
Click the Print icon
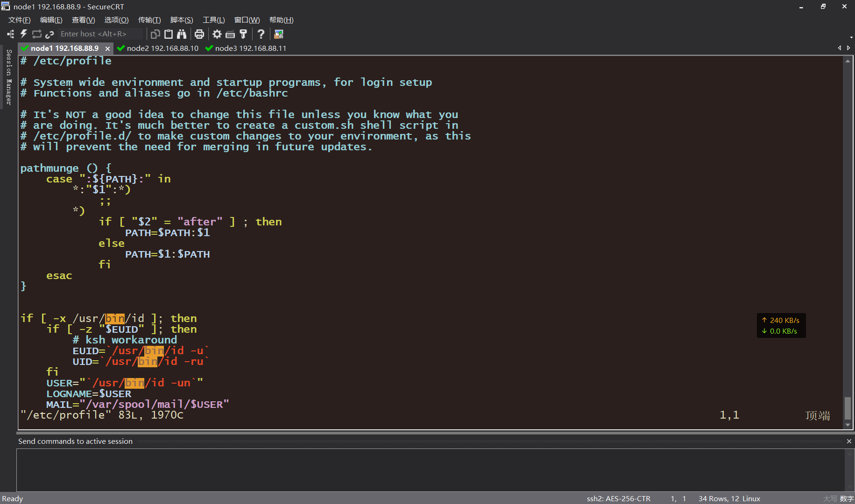click(199, 34)
